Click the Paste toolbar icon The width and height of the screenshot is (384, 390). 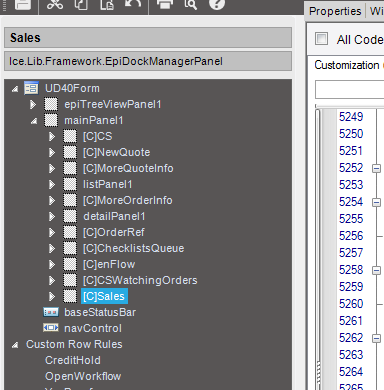107,4
